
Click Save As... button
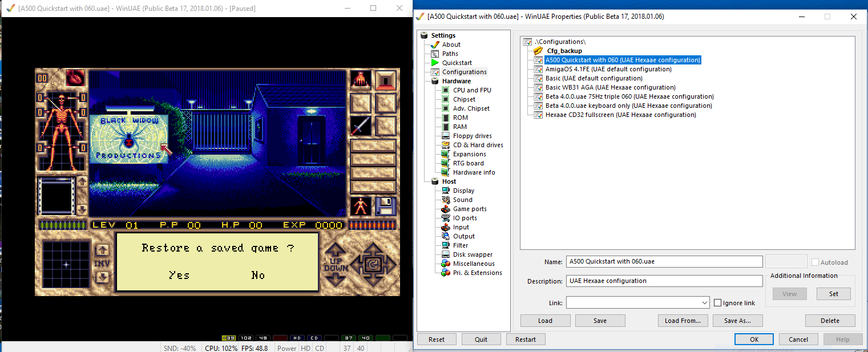738,321
